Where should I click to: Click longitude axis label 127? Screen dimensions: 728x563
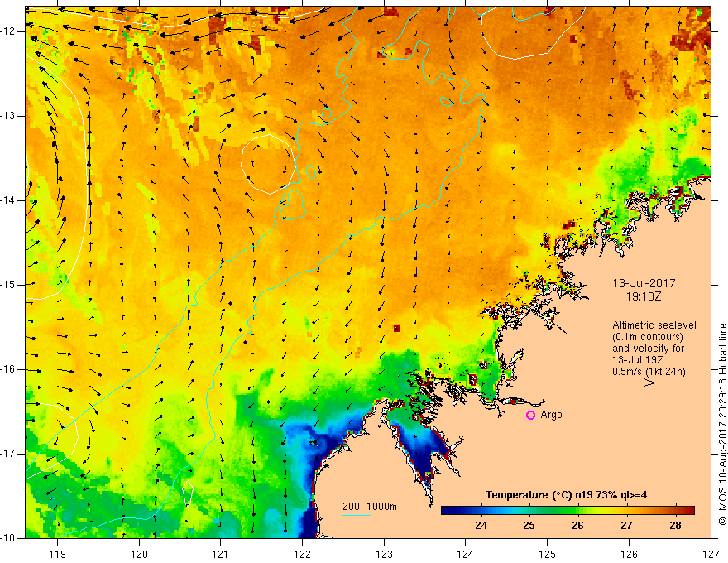click(x=711, y=554)
